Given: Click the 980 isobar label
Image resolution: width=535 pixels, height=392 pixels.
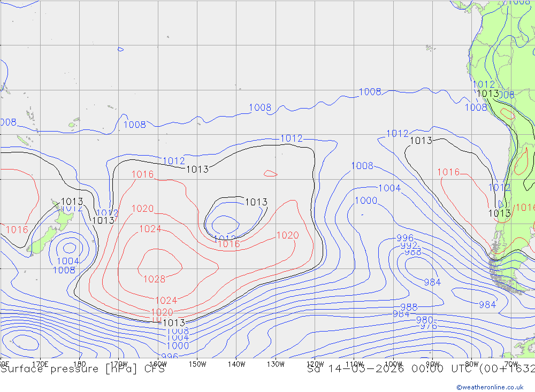Looking at the screenshot, I should coord(424,320).
